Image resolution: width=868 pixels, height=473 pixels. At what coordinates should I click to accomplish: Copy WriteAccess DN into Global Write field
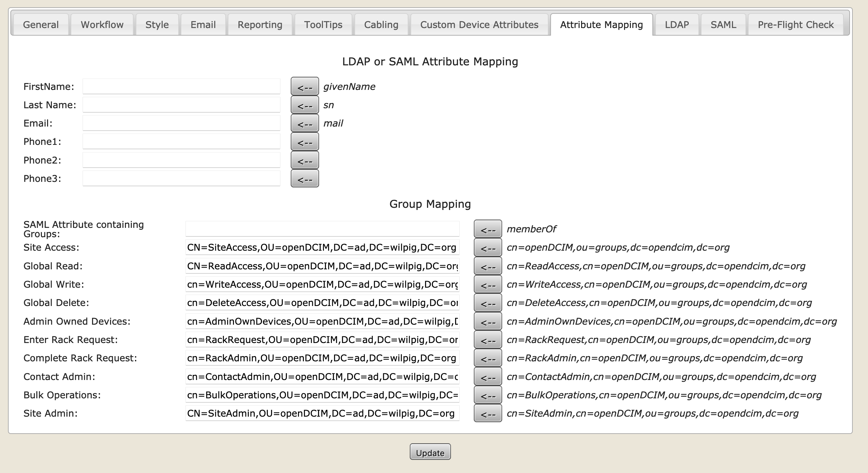pos(488,285)
